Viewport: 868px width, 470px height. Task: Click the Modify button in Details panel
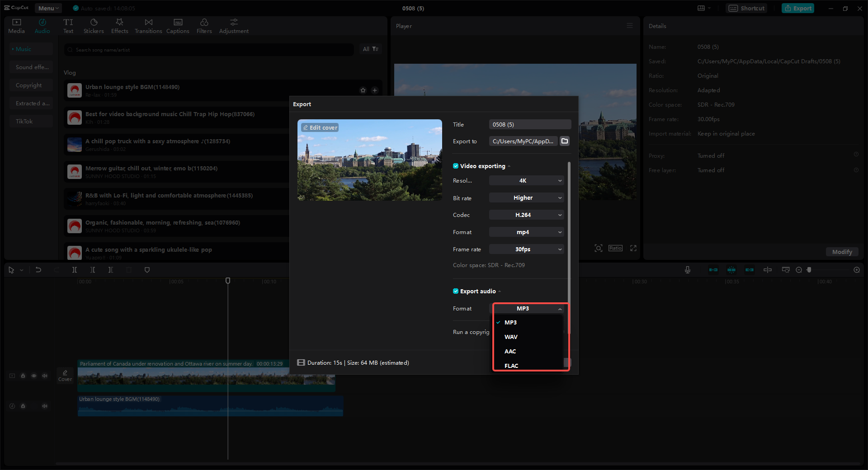tap(841, 252)
